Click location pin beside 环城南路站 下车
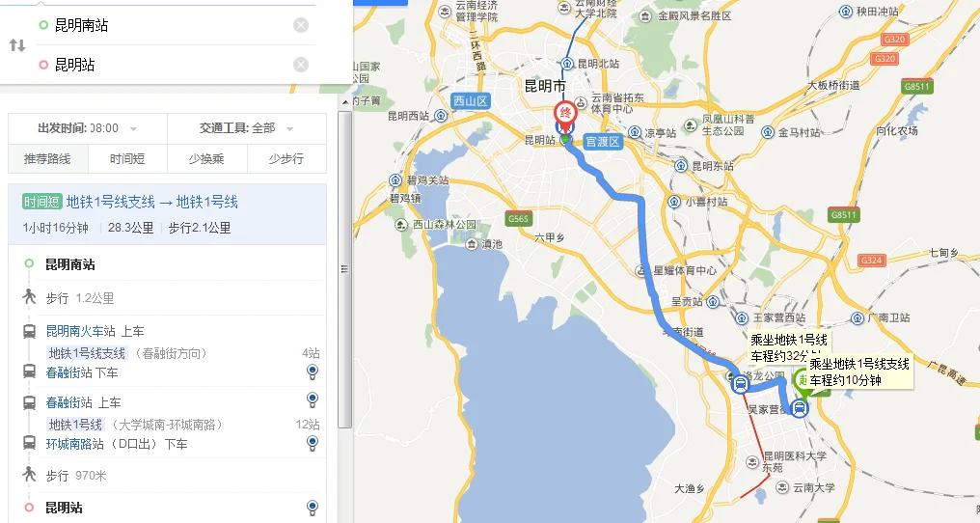The image size is (980, 523). (x=313, y=444)
